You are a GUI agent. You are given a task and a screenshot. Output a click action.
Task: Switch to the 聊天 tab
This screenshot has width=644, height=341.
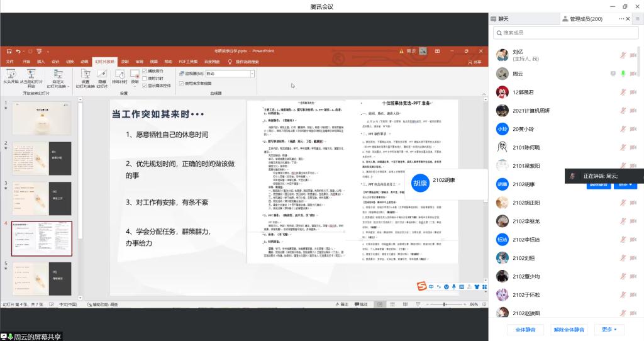(503, 19)
